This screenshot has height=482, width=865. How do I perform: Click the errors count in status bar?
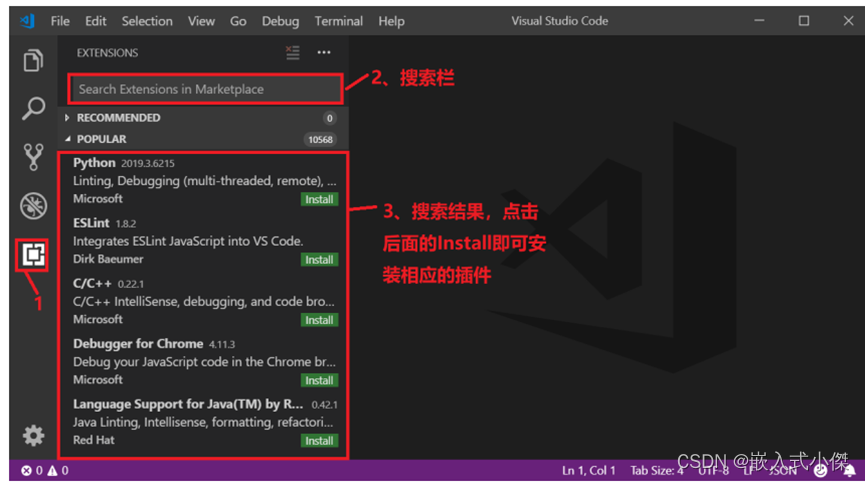pyautogui.click(x=31, y=470)
